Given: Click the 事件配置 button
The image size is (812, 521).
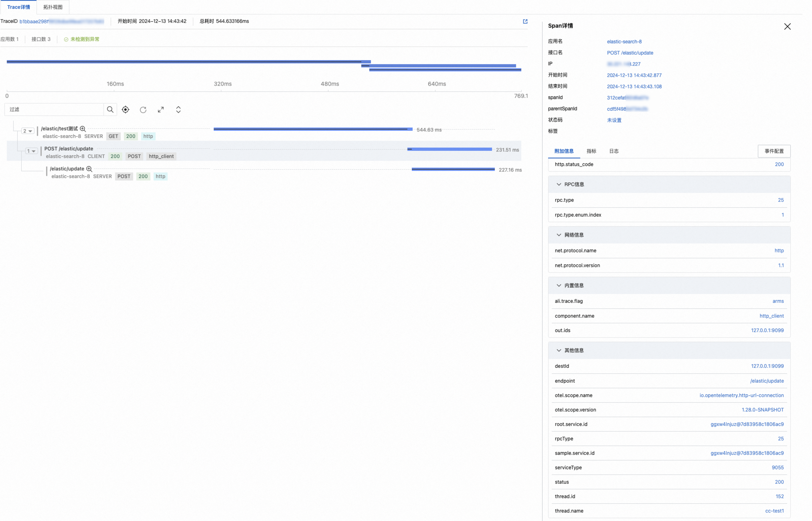Looking at the screenshot, I should point(774,151).
